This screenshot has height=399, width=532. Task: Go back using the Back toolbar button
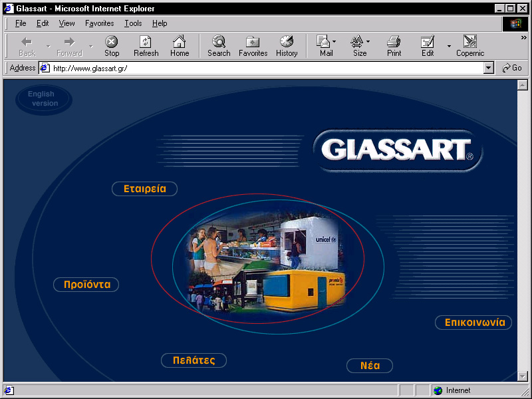[27, 46]
